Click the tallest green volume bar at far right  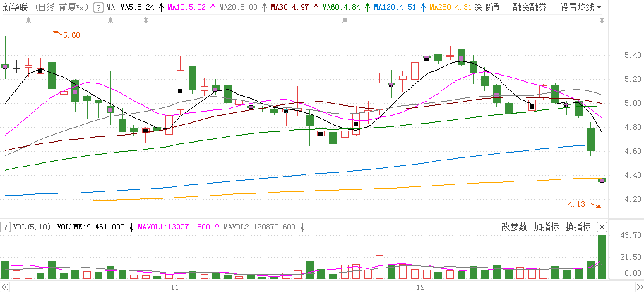(602, 257)
